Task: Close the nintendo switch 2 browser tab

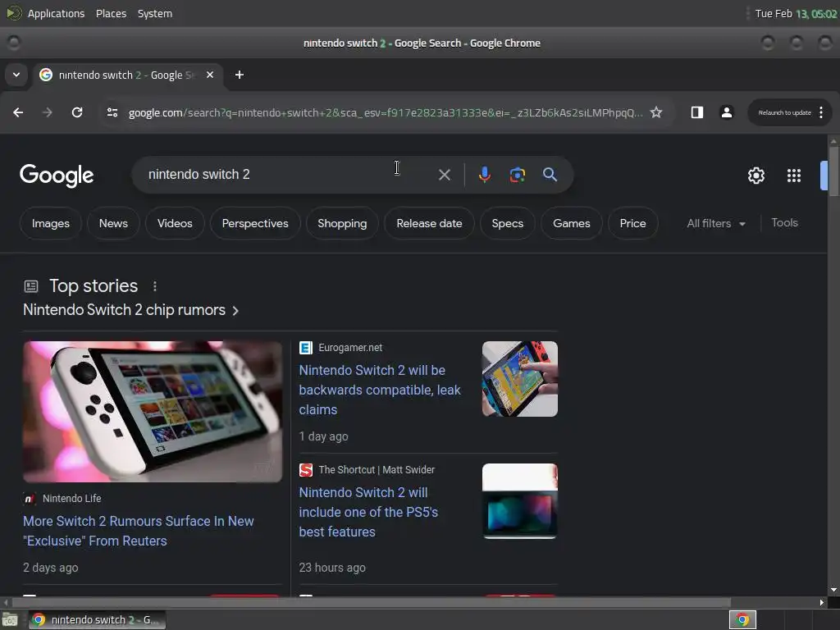Action: coord(210,75)
